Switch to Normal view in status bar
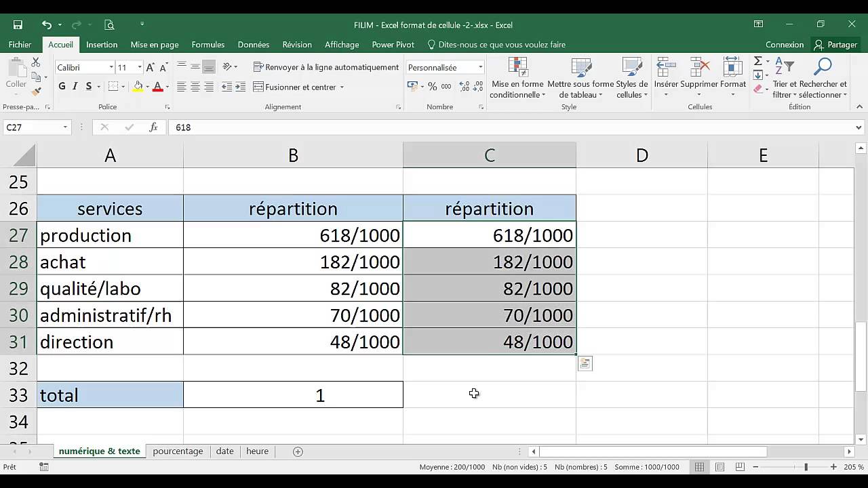The image size is (868, 488). click(x=699, y=467)
